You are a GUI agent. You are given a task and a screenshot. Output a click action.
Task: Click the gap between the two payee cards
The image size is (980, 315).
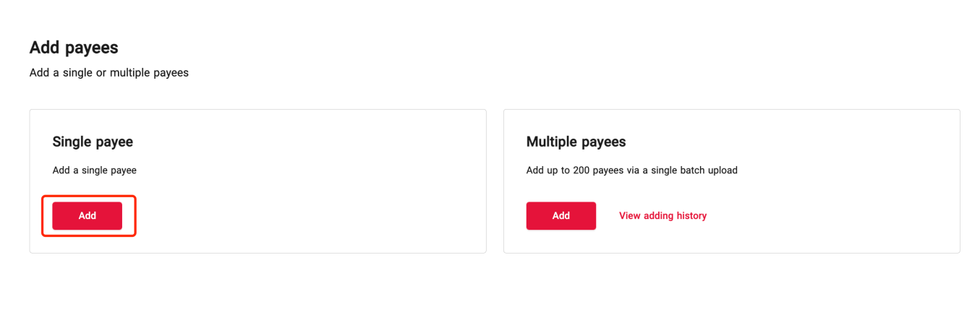[x=495, y=181]
